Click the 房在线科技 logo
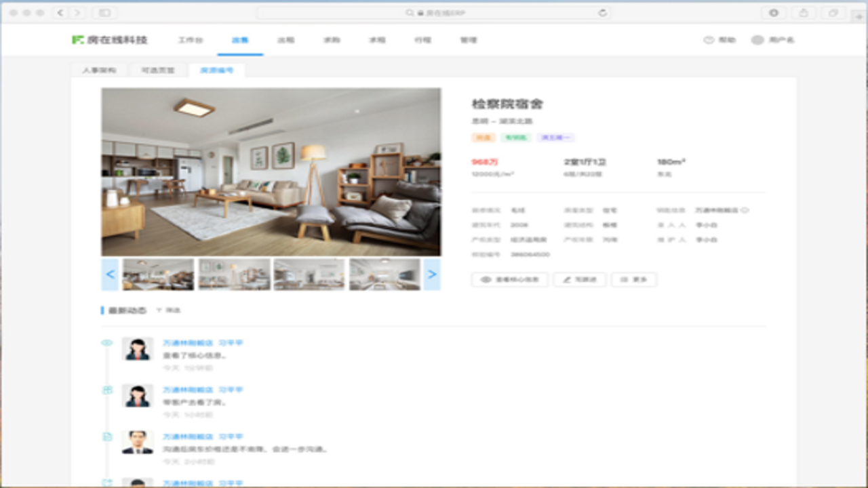The image size is (868, 488). pyautogui.click(x=110, y=40)
